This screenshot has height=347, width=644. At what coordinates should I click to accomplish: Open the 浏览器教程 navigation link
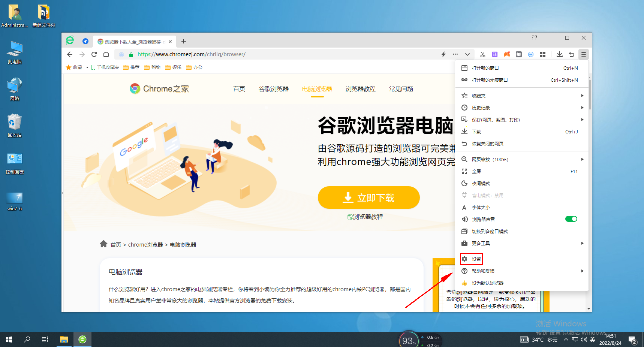[361, 89]
